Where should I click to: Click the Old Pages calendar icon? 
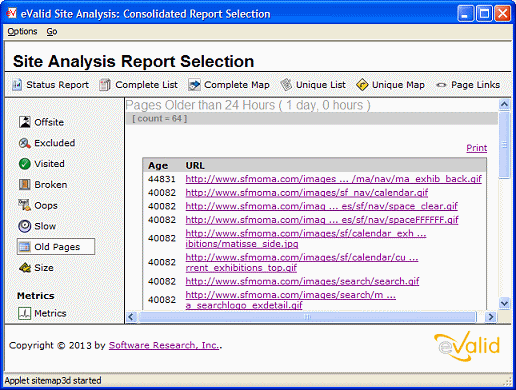25,247
